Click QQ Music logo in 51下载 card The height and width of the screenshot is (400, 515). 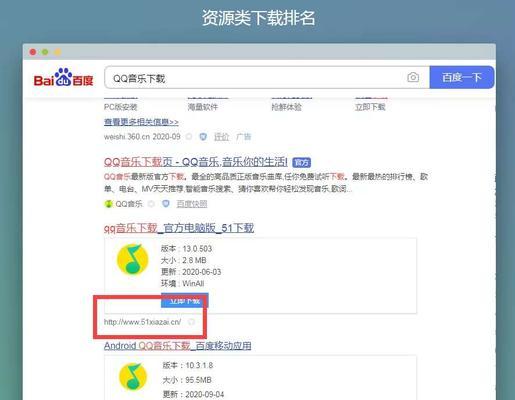[132, 260]
